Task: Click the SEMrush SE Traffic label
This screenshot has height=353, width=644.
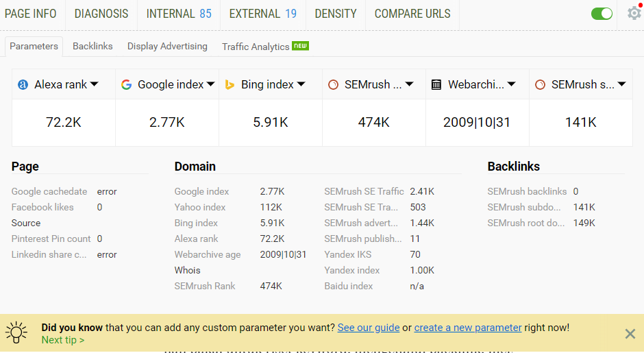Action: (364, 191)
